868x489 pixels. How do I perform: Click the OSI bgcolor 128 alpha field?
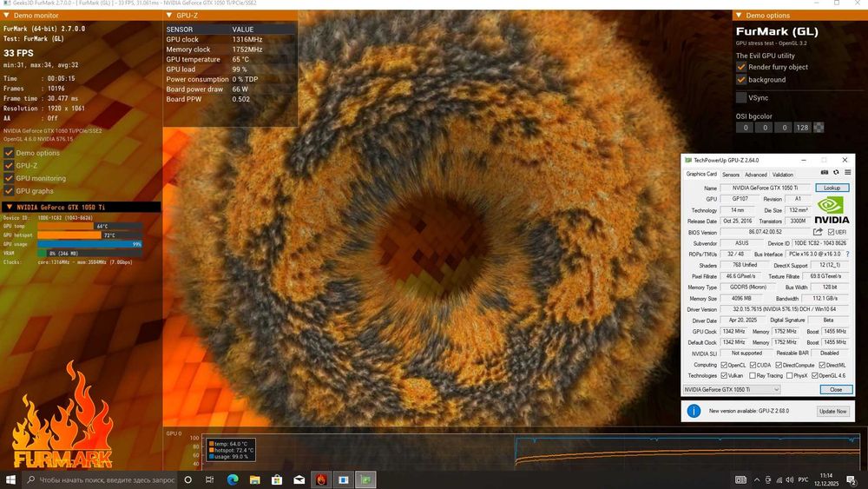coord(802,128)
